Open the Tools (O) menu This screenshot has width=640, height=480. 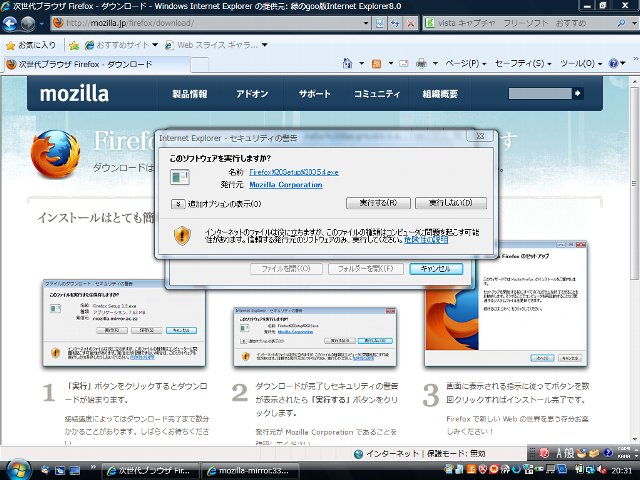tap(581, 64)
